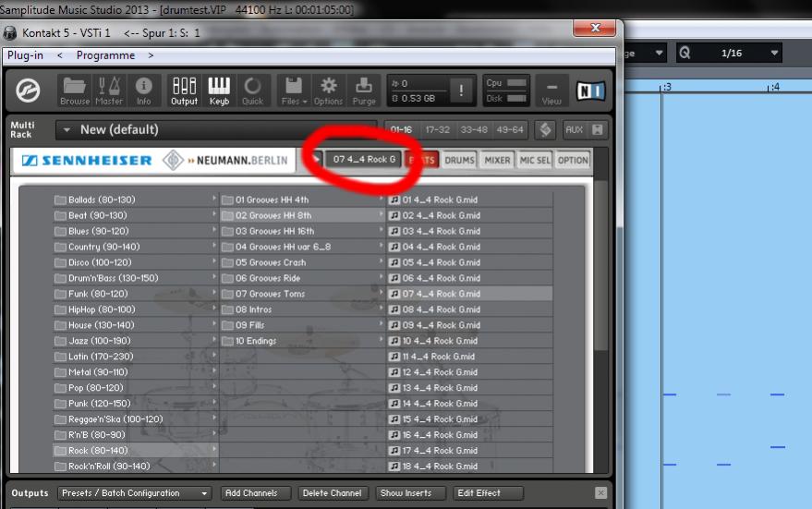Screen dimensions: 812x509
Task: Open Presets / Batch Configuration dropdown
Action: coord(135,493)
